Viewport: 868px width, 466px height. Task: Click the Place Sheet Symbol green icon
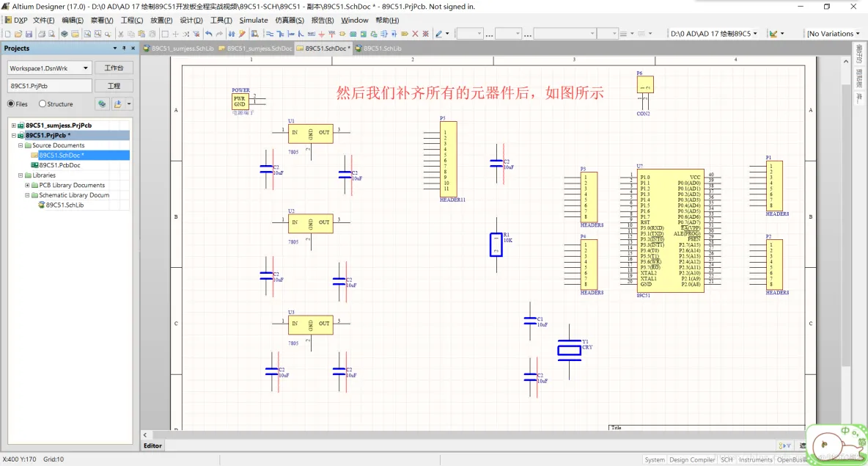point(353,34)
